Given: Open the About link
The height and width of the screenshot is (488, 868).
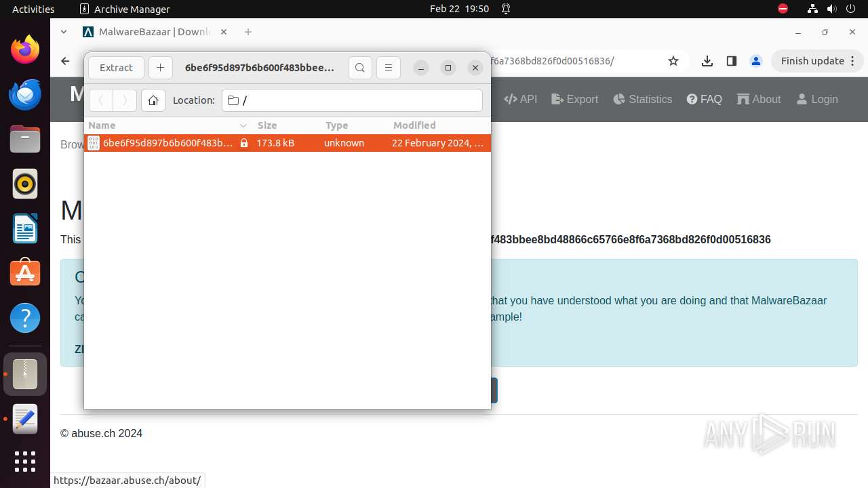Looking at the screenshot, I should click(x=759, y=99).
